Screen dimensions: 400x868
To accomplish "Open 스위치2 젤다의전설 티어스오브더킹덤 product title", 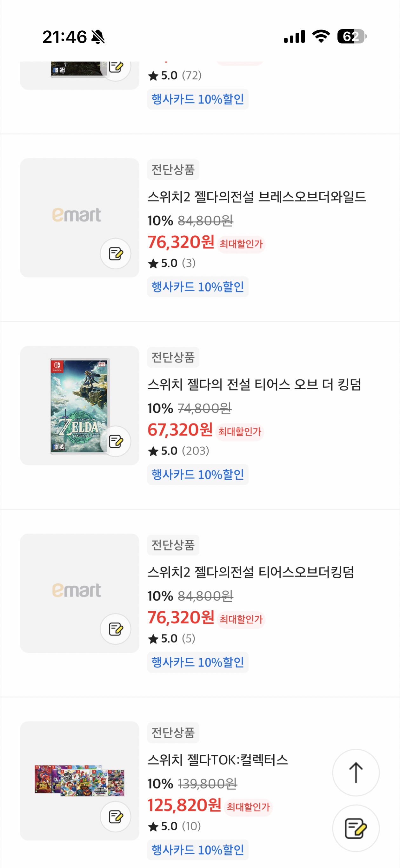I will pos(250,572).
